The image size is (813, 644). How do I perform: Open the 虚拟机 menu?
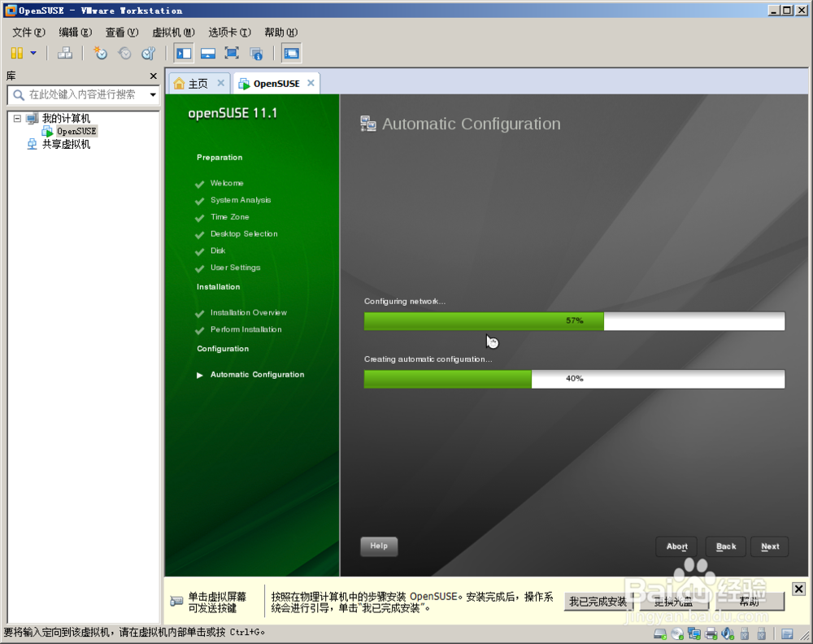[173, 33]
